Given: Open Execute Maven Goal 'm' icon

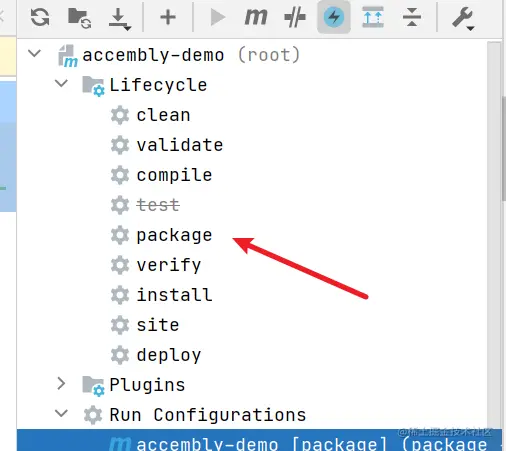Looking at the screenshot, I should (256, 17).
